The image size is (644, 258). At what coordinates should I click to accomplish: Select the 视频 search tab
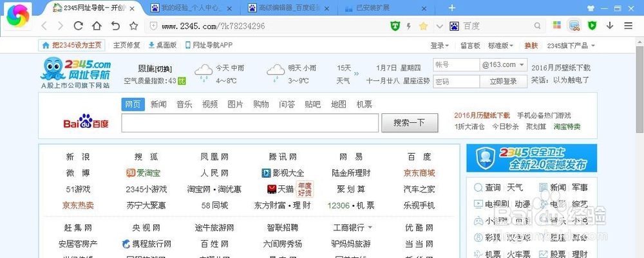coord(210,104)
